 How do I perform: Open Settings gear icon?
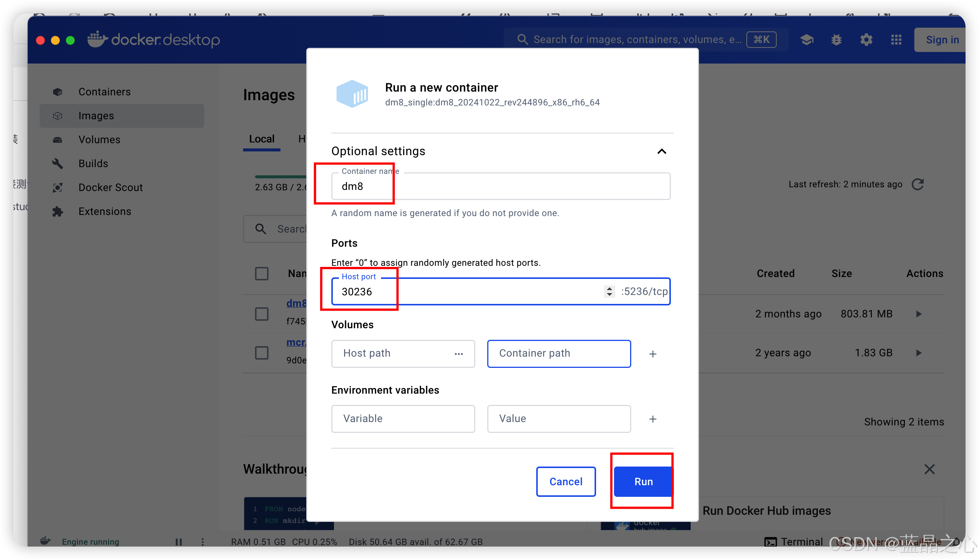click(x=866, y=40)
